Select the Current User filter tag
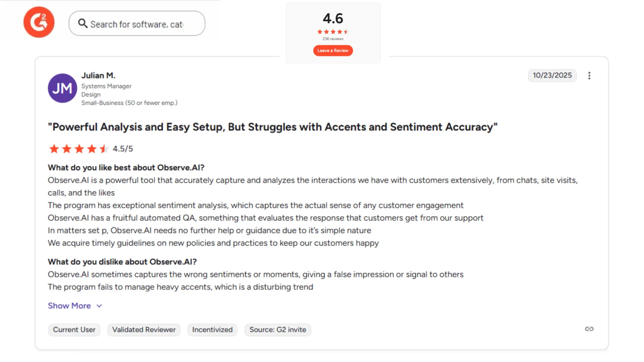This screenshot has height=362, width=644. (74, 330)
